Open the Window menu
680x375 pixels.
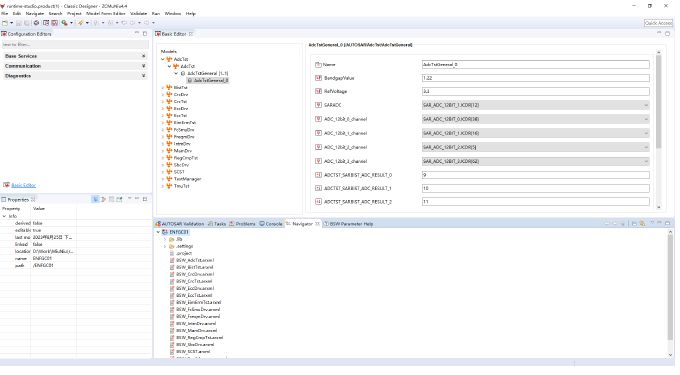pyautogui.click(x=173, y=13)
